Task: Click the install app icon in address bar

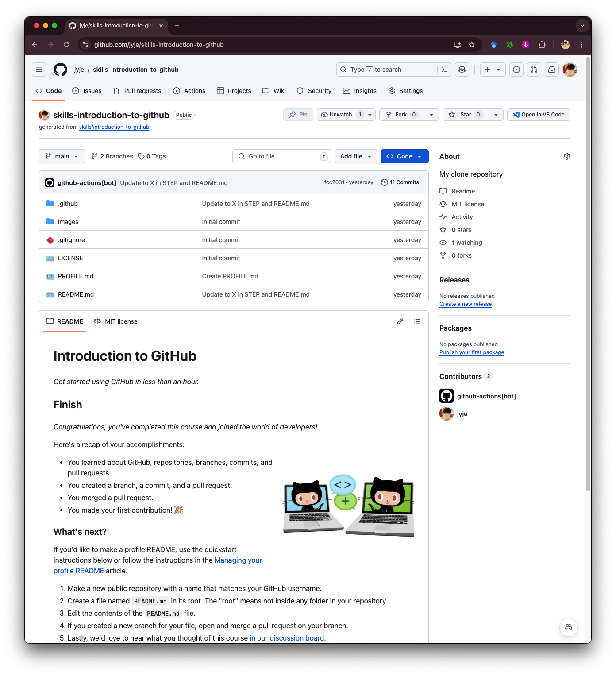Action: (458, 45)
